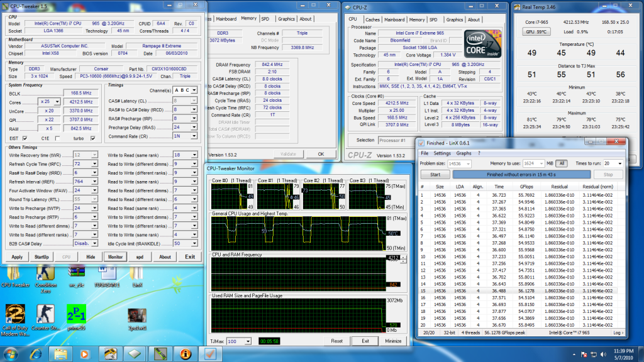This screenshot has height=362, width=644.
Task: Switch to the LinX checkmark taskbar icon
Action: pyautogui.click(x=210, y=354)
